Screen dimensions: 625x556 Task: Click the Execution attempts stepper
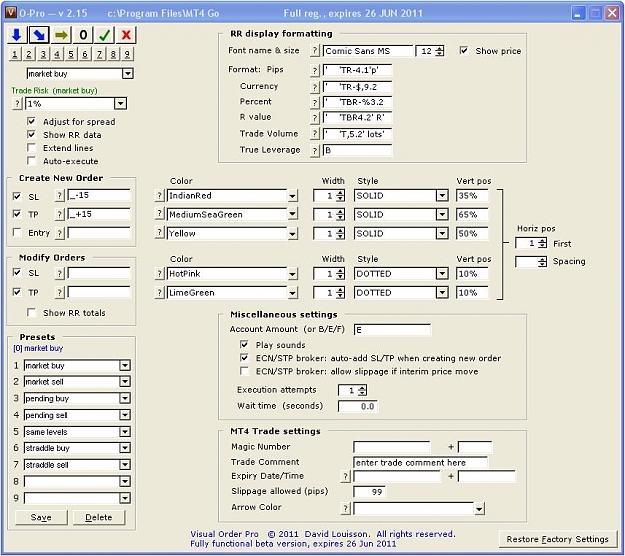[x=362, y=390]
